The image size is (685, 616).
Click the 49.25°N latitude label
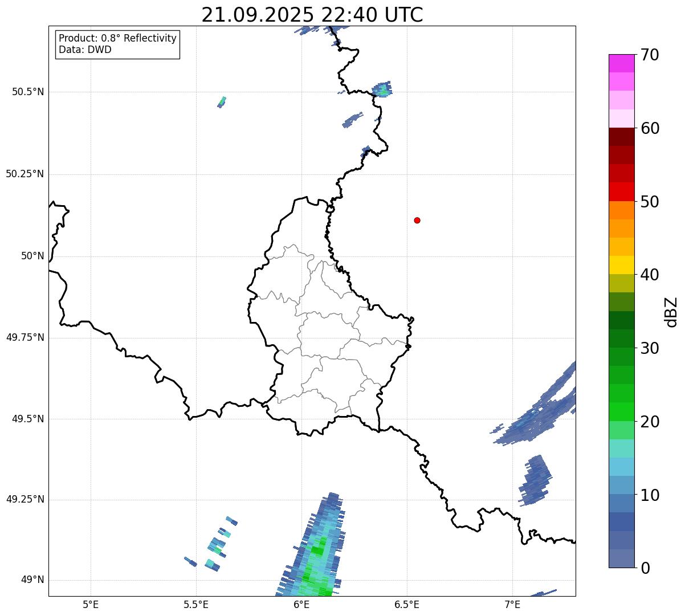[25, 499]
